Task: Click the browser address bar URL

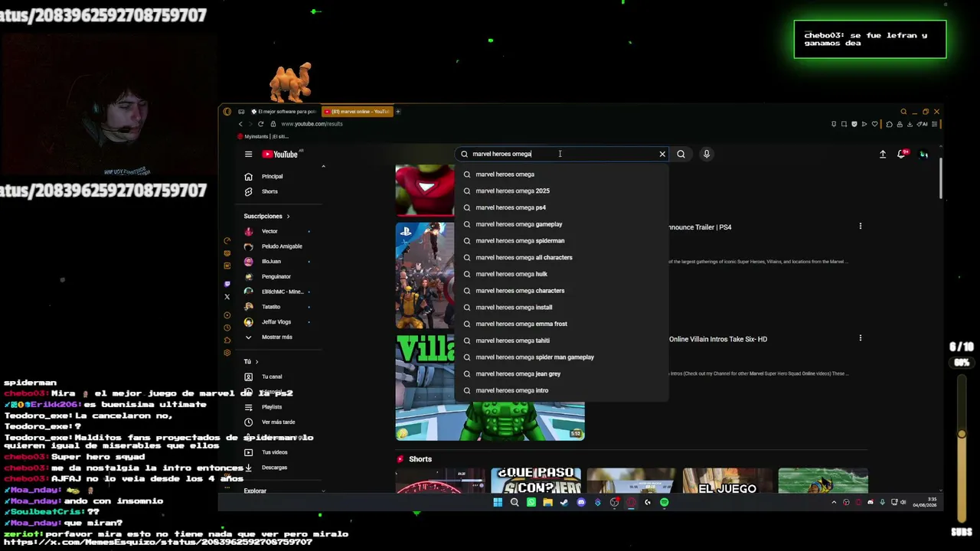Action: (x=312, y=124)
